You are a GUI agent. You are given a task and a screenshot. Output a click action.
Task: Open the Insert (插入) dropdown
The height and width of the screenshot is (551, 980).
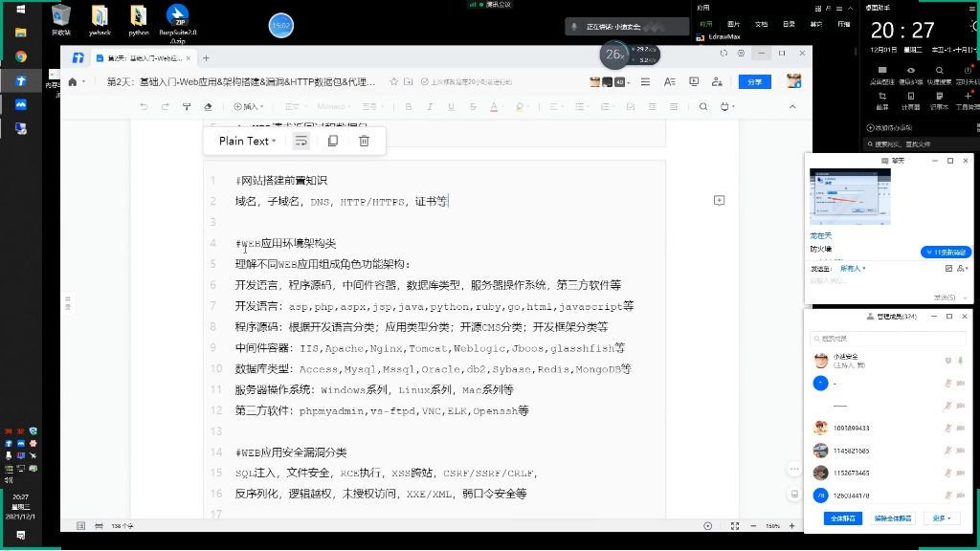248,107
